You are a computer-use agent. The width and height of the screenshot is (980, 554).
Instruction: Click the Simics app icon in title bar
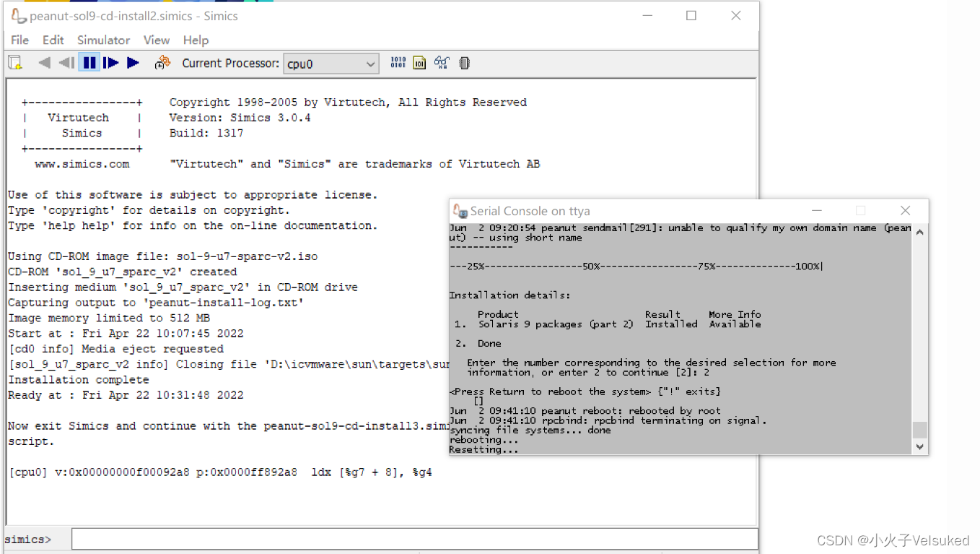(19, 15)
